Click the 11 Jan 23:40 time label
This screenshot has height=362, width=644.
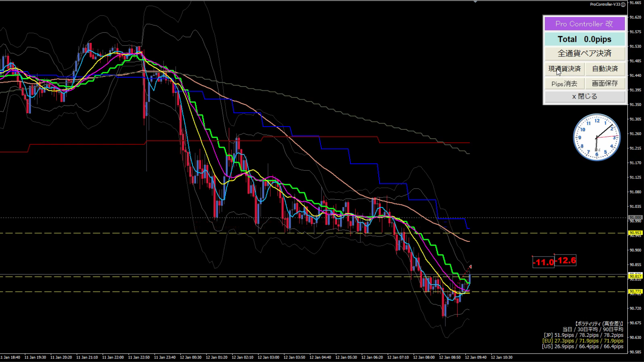tap(165, 357)
